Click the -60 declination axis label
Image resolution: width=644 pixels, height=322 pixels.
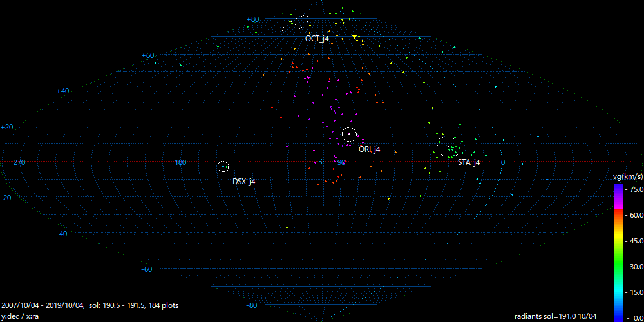[147, 269]
